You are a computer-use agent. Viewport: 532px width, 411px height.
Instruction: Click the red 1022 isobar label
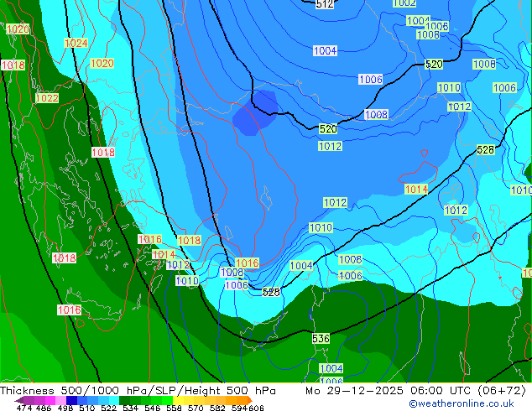(47, 98)
